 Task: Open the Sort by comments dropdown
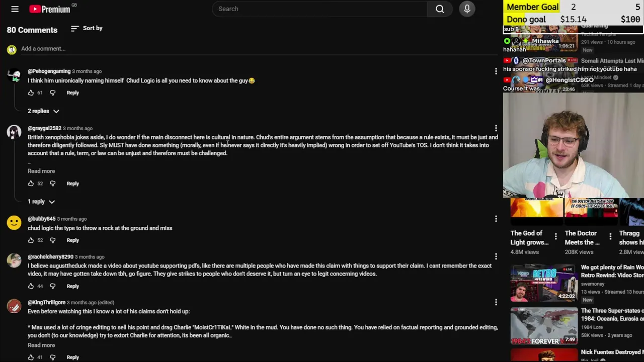[87, 29]
